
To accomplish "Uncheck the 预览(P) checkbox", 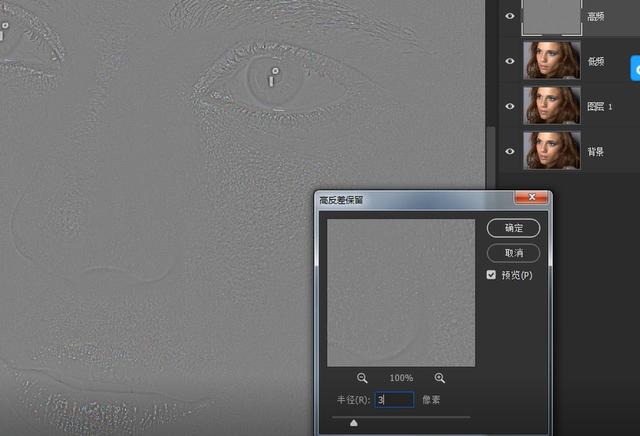I will coord(491,275).
